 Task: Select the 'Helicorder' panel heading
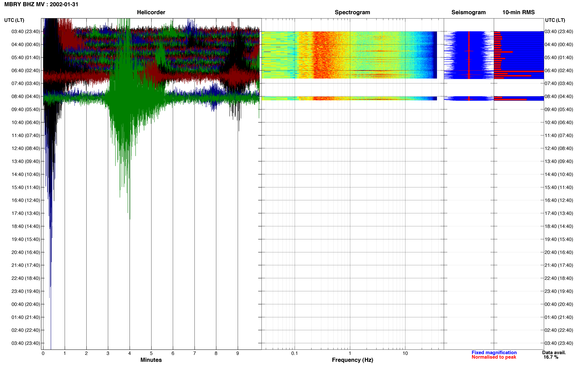pyautogui.click(x=151, y=12)
